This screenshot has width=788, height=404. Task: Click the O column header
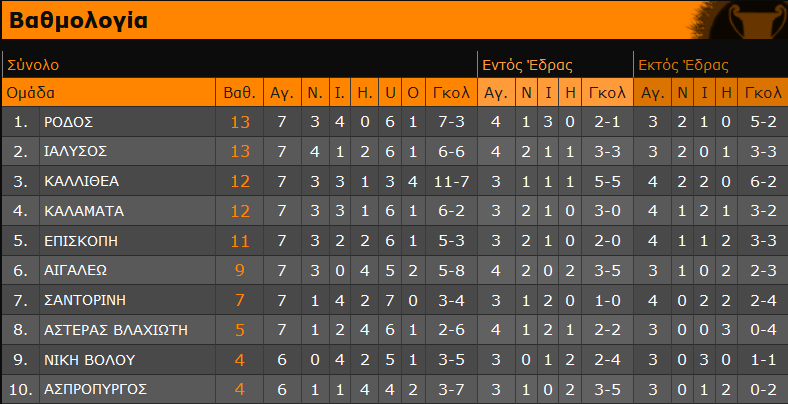pos(413,93)
